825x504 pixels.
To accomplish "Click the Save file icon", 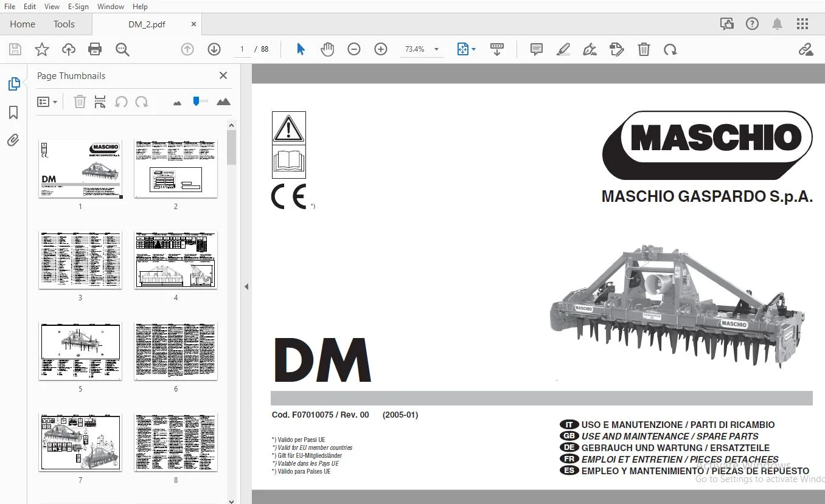I will [x=15, y=49].
